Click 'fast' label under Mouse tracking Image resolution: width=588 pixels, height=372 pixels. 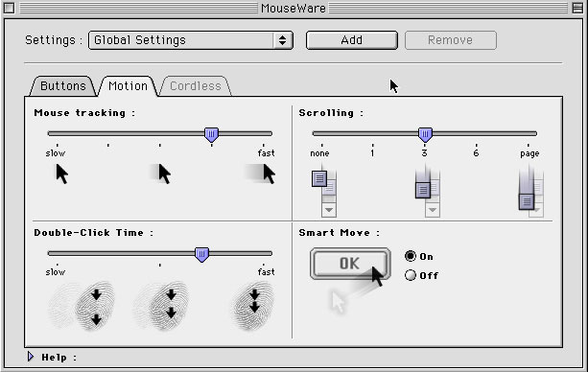tap(266, 153)
